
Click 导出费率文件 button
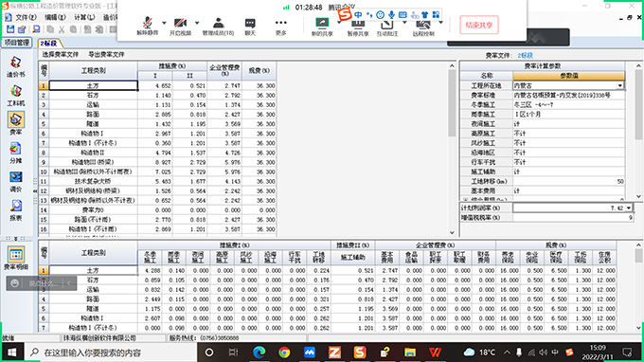tap(106, 54)
